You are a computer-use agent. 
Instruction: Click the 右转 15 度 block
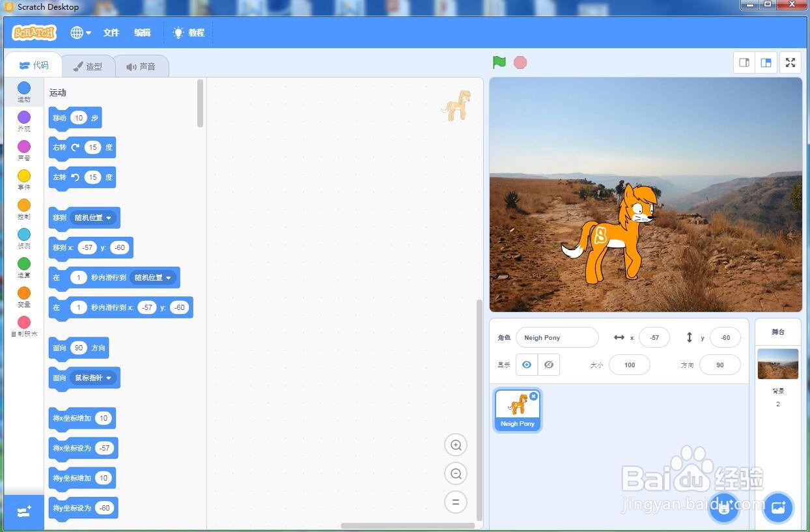coord(82,148)
